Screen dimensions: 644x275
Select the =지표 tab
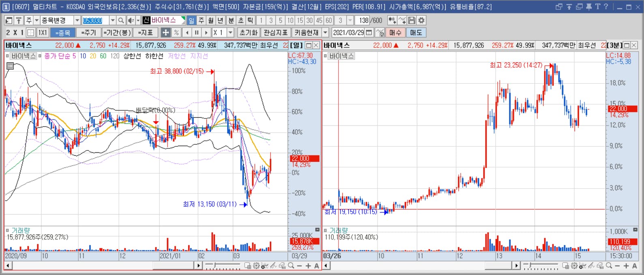145,32
